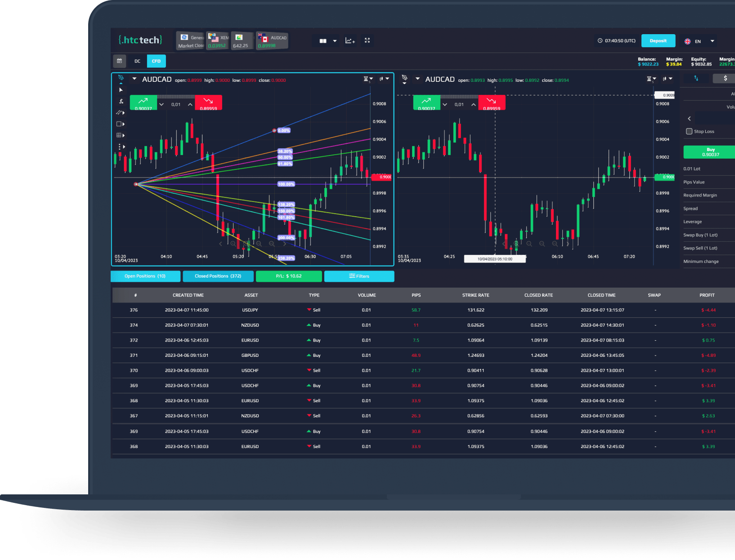Click the 0,01 lot field on right chart

tap(459, 104)
